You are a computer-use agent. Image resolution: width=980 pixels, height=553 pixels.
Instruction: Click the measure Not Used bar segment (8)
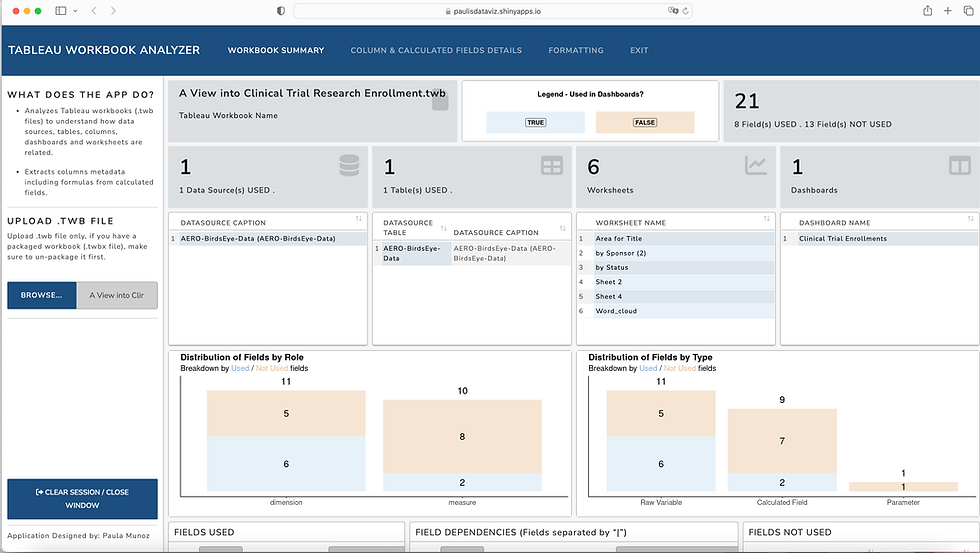point(462,436)
